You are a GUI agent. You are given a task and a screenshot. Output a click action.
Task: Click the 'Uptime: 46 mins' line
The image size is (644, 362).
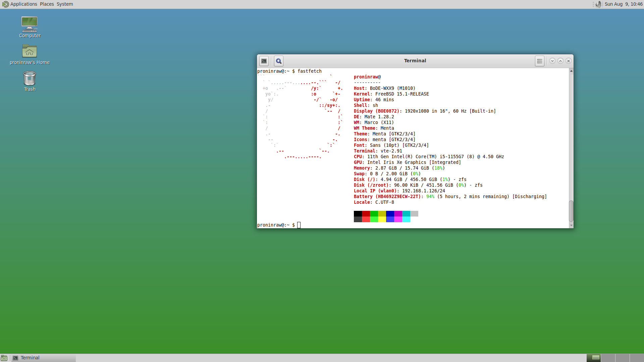pos(374,100)
